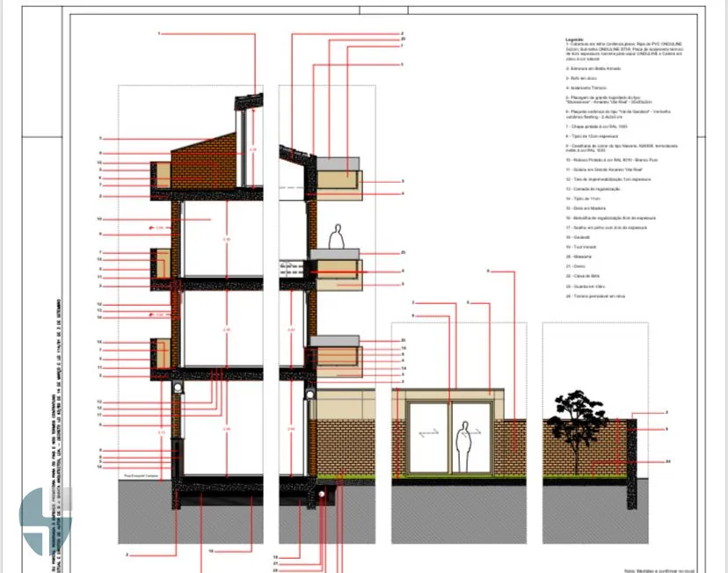Click the left-pointing arrow on the glass door pane
The image size is (728, 573).
(x=428, y=433)
